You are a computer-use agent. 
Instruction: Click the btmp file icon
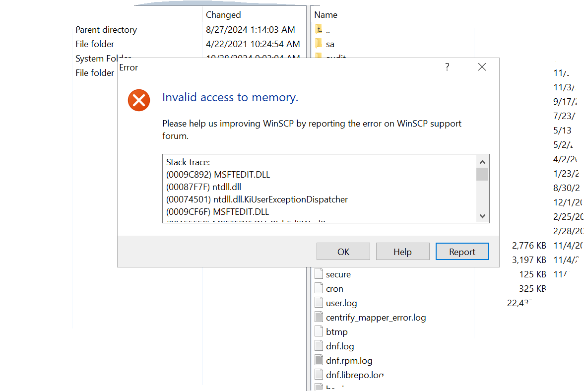coord(319,331)
